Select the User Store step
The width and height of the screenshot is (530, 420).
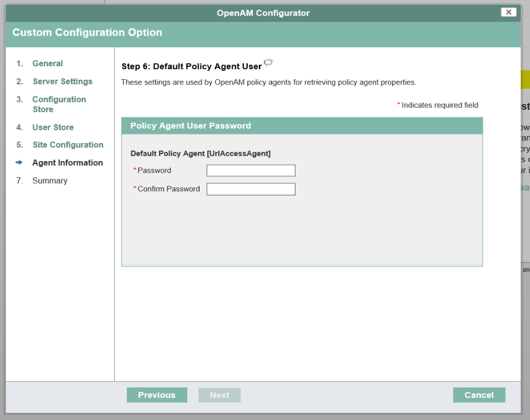click(53, 127)
